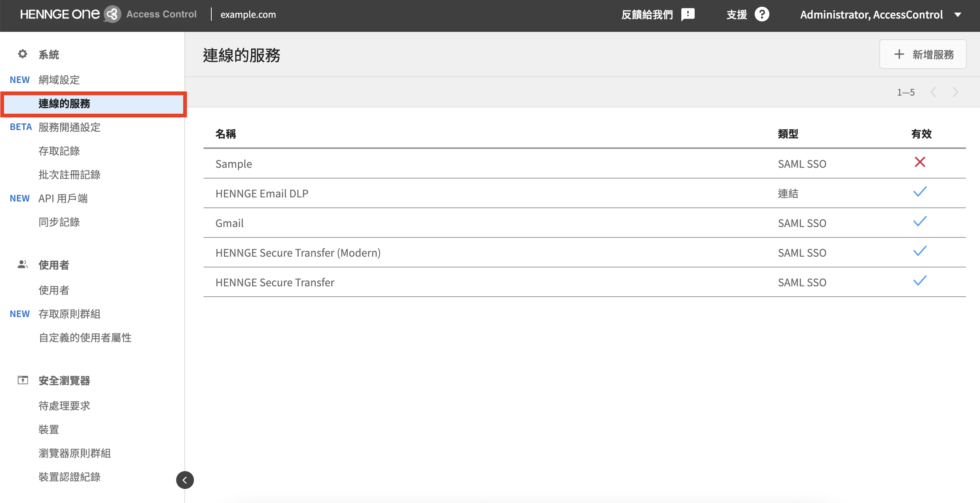This screenshot has width=980, height=503.
Task: Click the checkmark for HENNGE Email DLP
Action: (920, 192)
